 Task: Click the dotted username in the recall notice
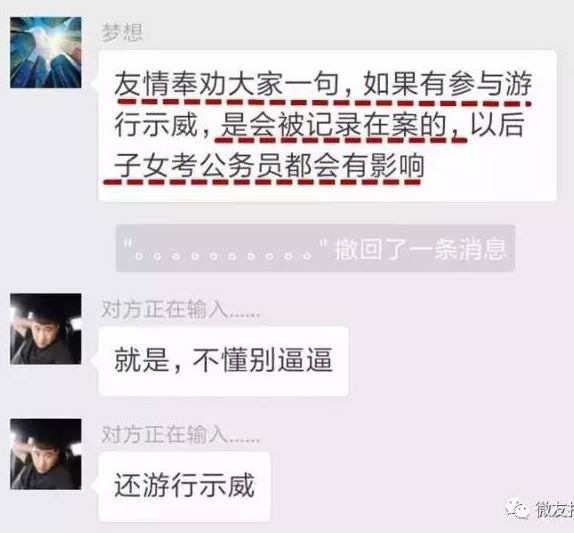[x=225, y=250]
